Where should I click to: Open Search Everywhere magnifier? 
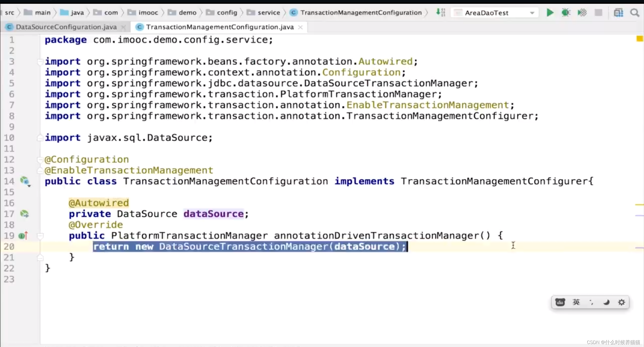635,12
